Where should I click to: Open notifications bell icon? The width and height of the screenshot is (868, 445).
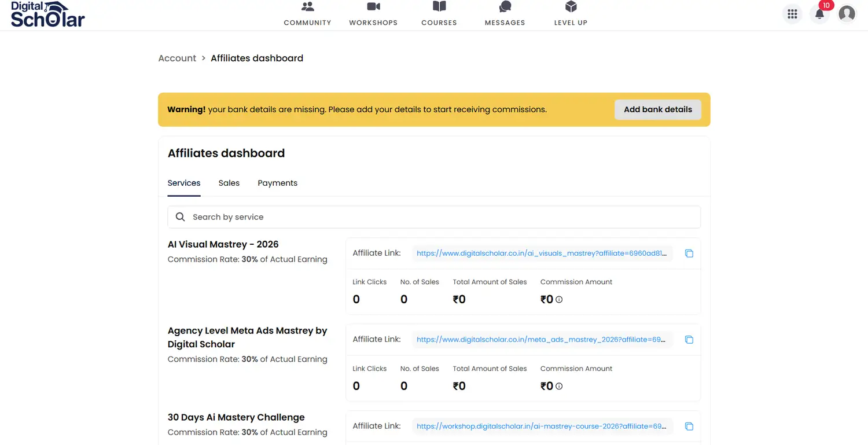tap(819, 14)
